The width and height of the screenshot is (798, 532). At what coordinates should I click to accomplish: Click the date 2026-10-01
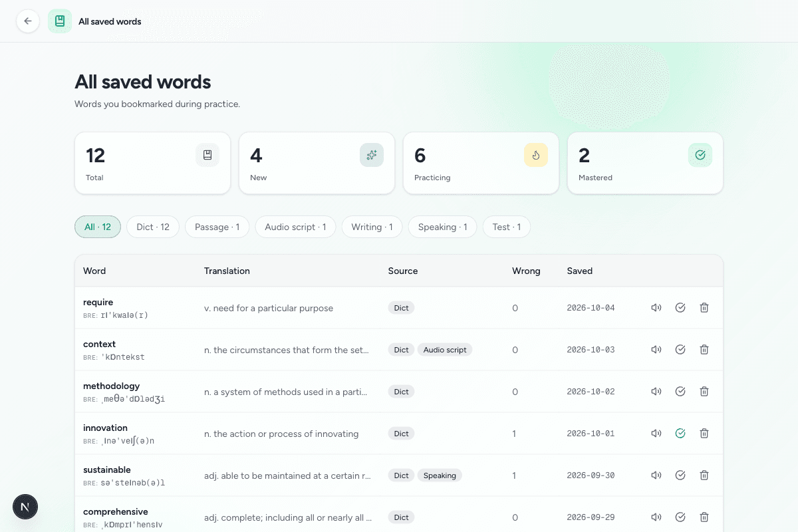591,434
